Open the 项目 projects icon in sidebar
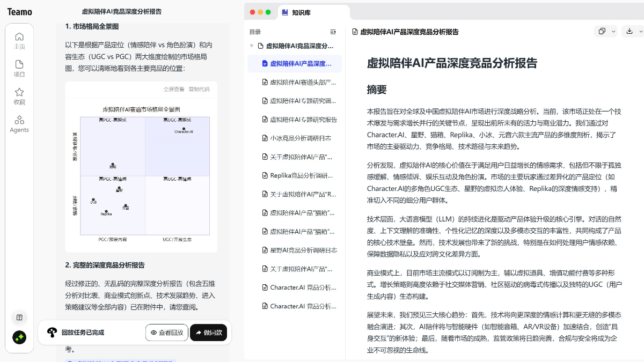This screenshot has width=644, height=362. point(19,68)
